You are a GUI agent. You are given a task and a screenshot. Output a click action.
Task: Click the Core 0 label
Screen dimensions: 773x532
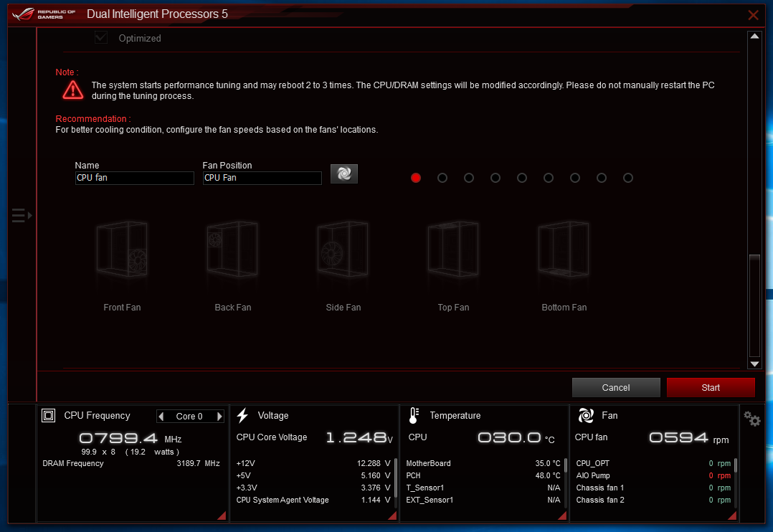[189, 417]
